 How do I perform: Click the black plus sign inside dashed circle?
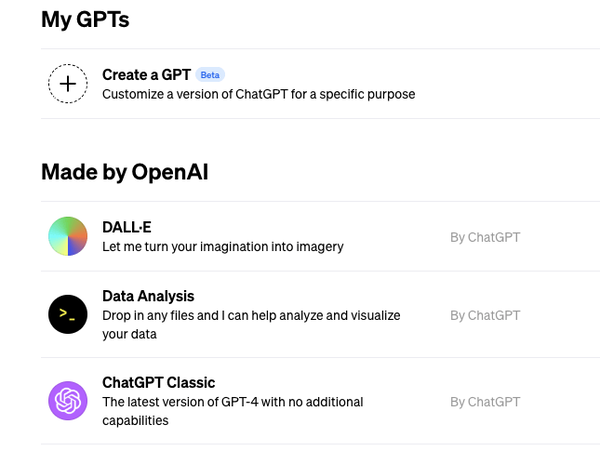point(68,84)
